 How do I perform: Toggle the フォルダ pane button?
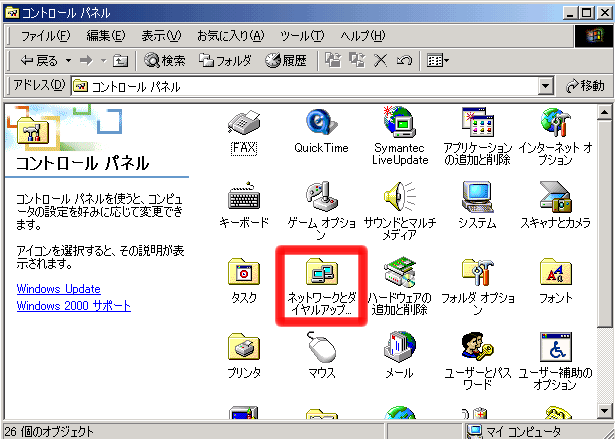pyautogui.click(x=225, y=60)
